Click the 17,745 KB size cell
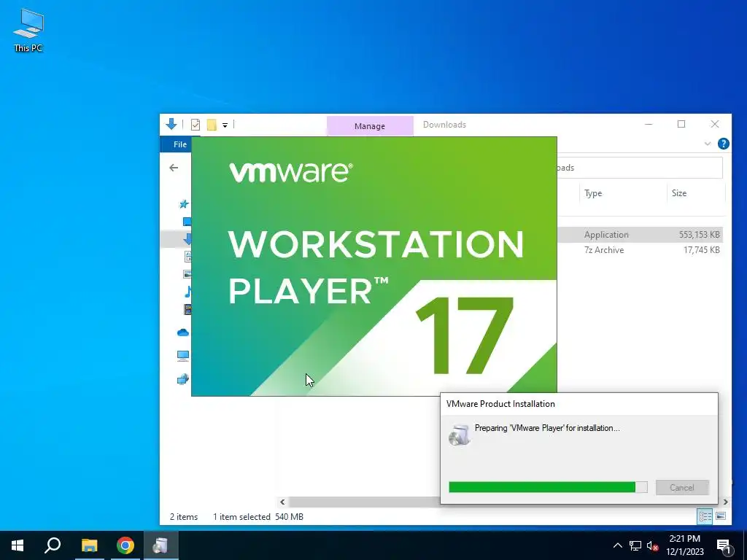The width and height of the screenshot is (747, 560). click(701, 250)
